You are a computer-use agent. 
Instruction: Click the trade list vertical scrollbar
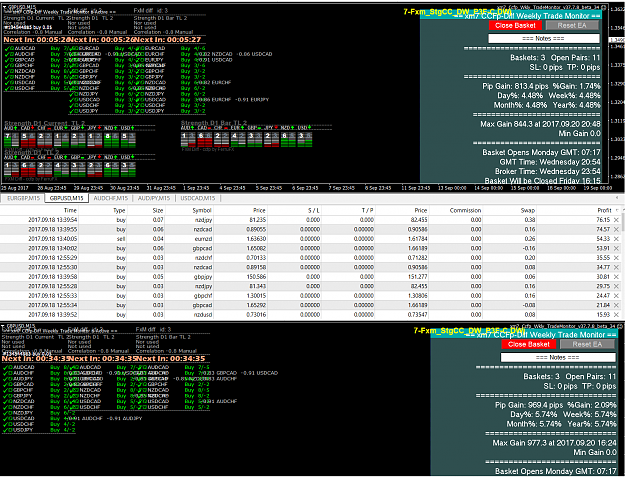(x=623, y=265)
